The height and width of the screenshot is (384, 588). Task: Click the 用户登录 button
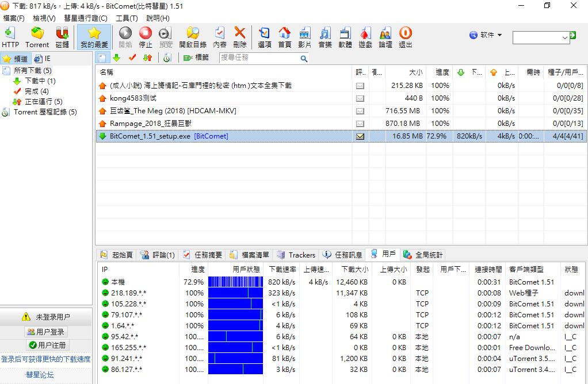[x=46, y=332]
